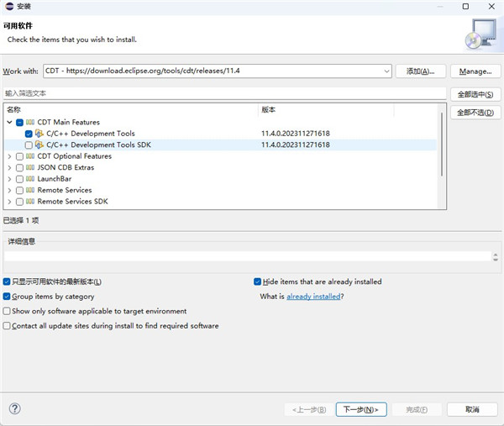Click the Remote Services category icon
This screenshot has height=426, width=504.
(x=30, y=191)
